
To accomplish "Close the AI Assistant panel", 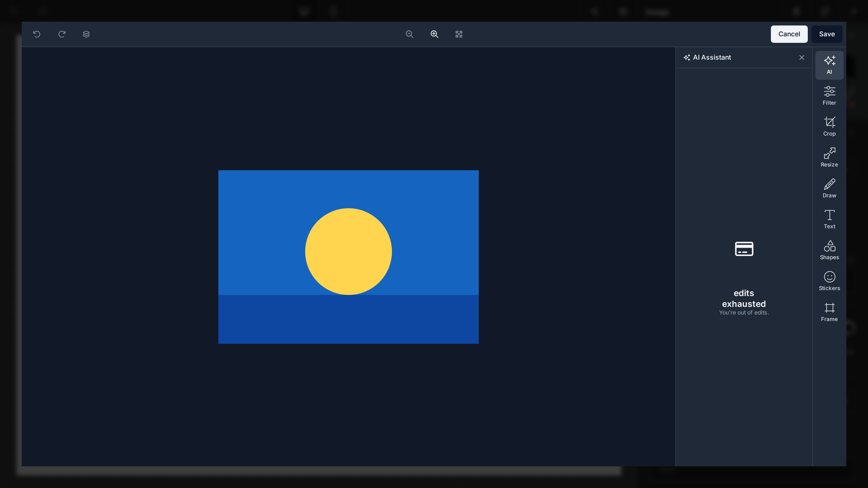I will coord(802,57).
